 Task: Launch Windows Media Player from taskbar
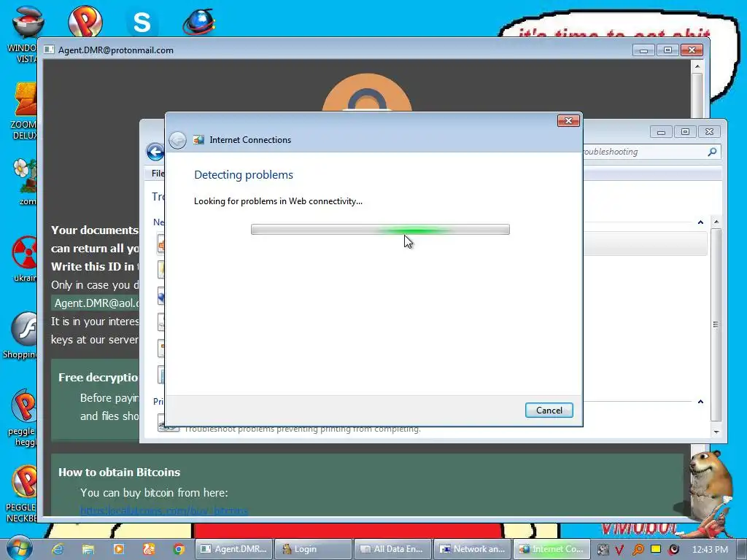click(119, 550)
